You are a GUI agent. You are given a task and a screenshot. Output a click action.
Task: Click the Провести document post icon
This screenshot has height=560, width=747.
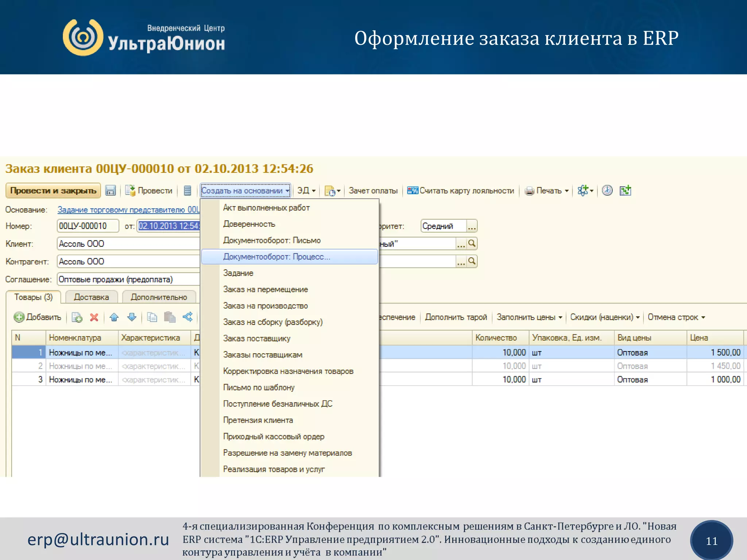click(130, 191)
